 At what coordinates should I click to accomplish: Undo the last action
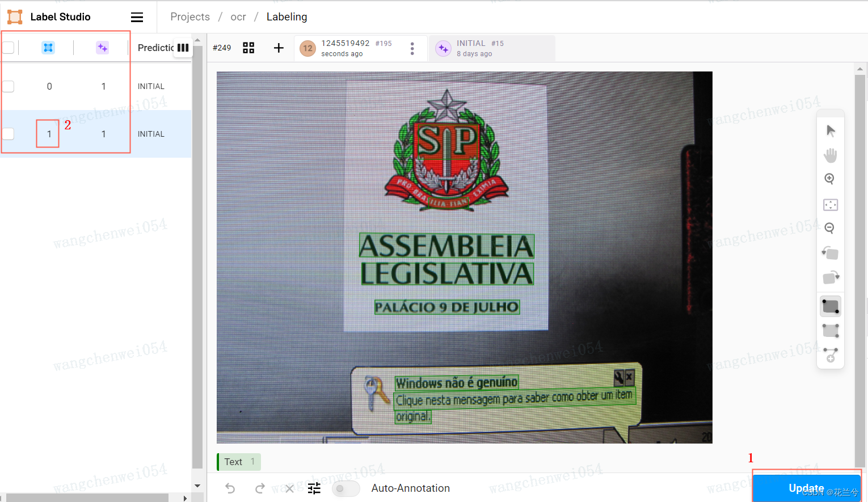[230, 488]
